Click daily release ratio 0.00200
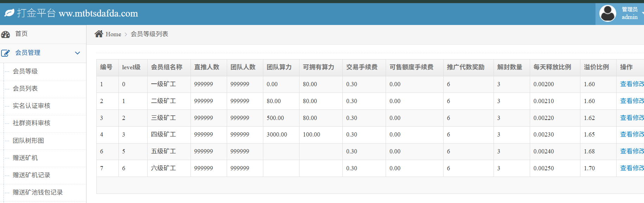The width and height of the screenshot is (644, 203). pos(544,84)
